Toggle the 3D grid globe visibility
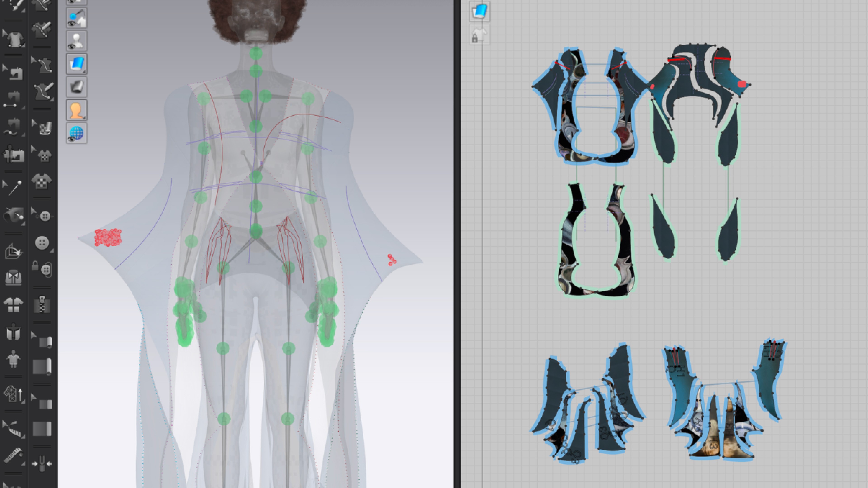Viewport: 868px width, 488px height. click(x=76, y=133)
